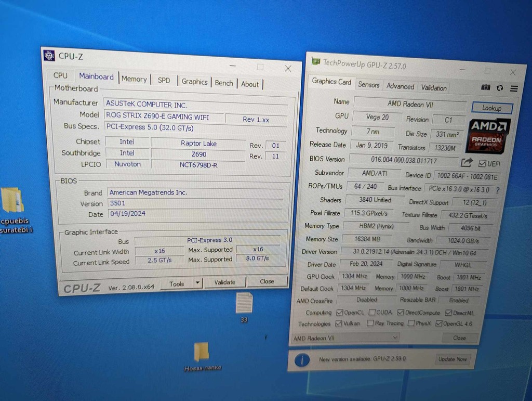Click the motherboard Model field ROG STRIX Z690-E

pos(164,116)
